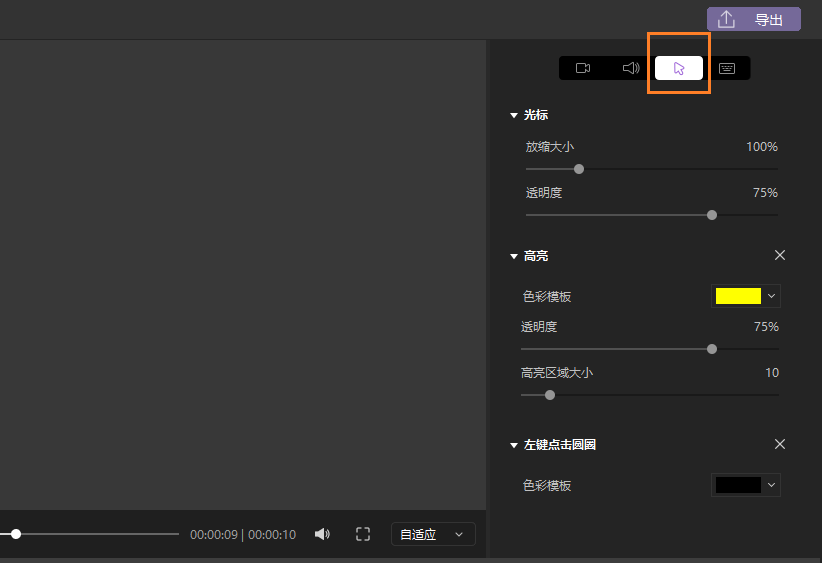Click the 放缩大小 slider handle
This screenshot has height=563, width=822.
point(579,169)
